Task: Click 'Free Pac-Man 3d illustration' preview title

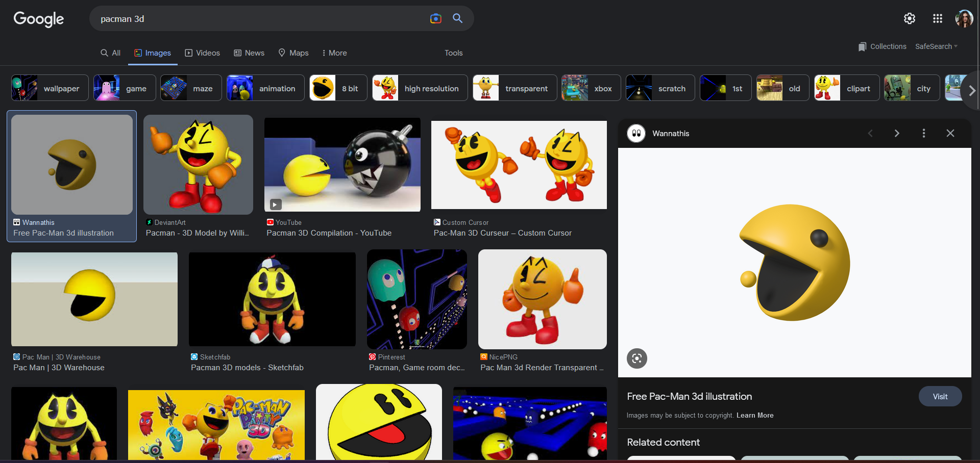Action: pos(690,396)
